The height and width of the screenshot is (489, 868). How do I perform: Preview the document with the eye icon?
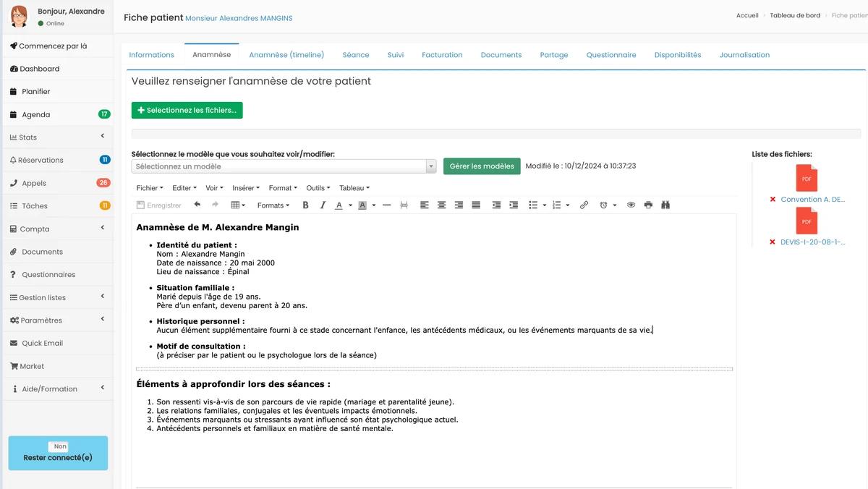pos(631,205)
